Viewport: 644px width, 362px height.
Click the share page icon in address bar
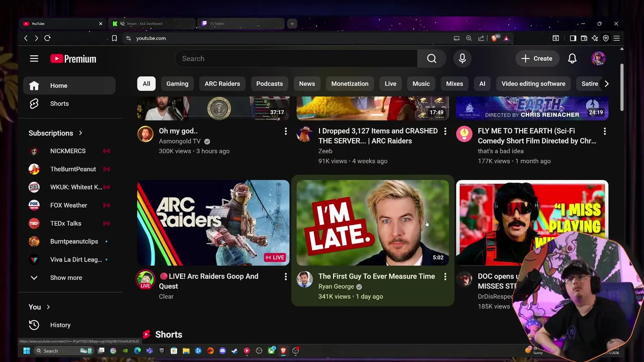point(481,38)
